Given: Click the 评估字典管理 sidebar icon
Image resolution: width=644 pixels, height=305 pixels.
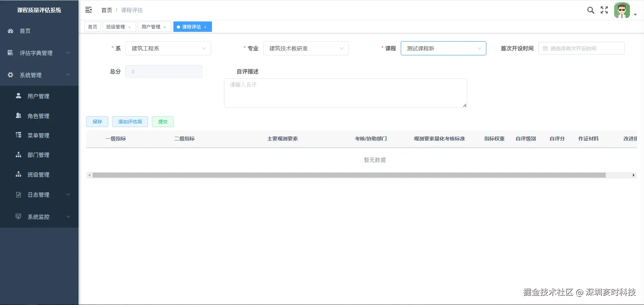Looking at the screenshot, I should click(x=10, y=53).
